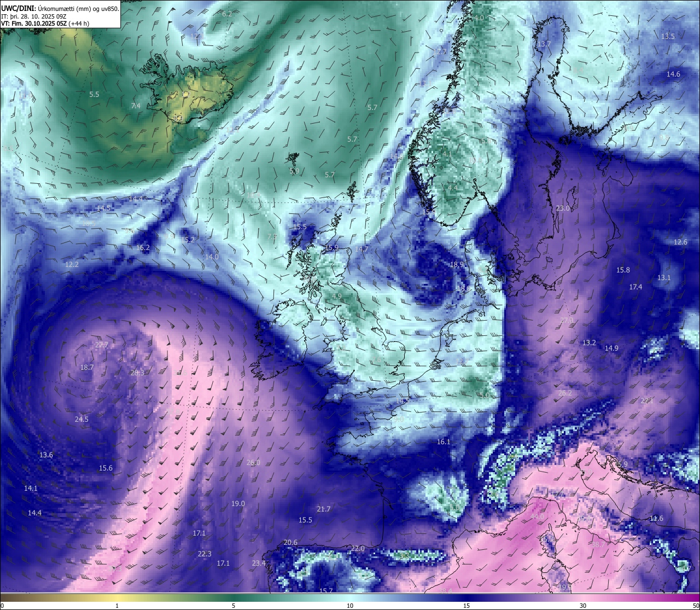
Task: Click the colorbar tick label '50'
Action: (x=696, y=606)
